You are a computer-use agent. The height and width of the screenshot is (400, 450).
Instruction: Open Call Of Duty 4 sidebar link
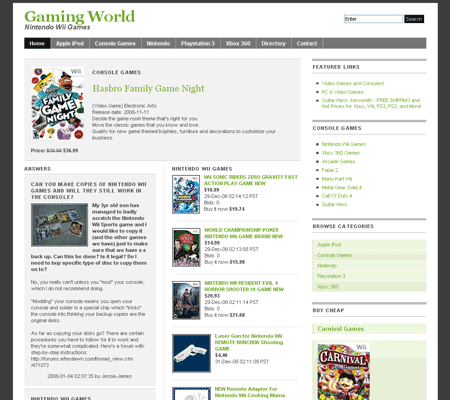tap(337, 196)
